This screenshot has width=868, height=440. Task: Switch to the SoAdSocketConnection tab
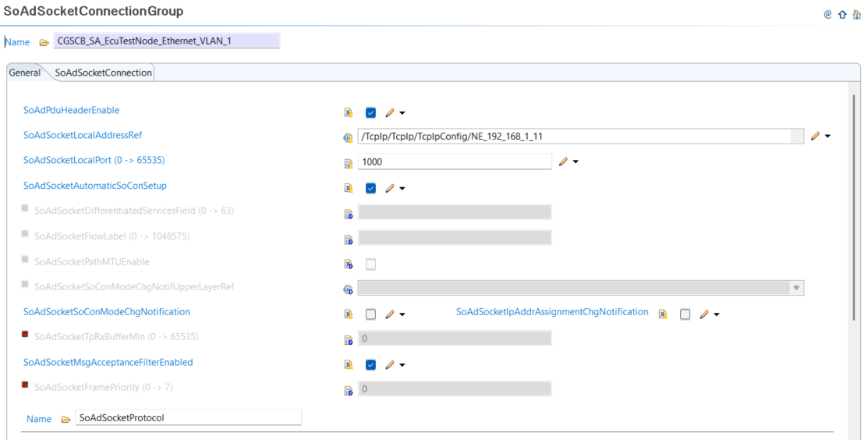(103, 73)
